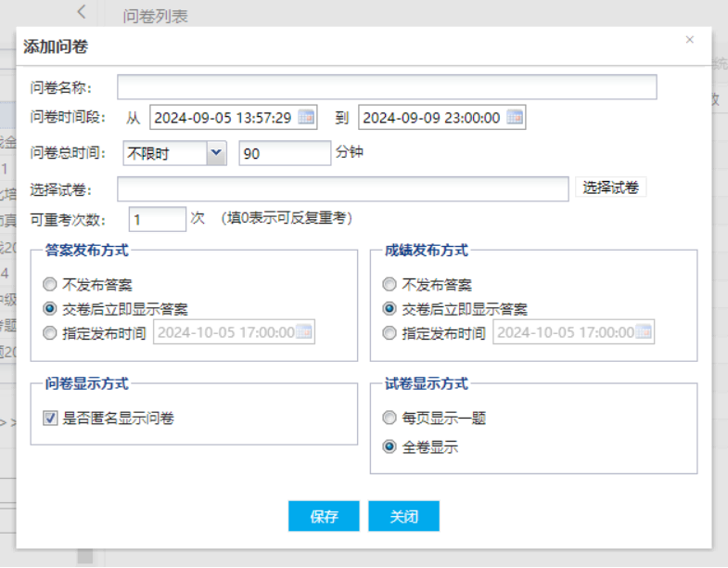Open calendar for score publish time

click(x=644, y=333)
